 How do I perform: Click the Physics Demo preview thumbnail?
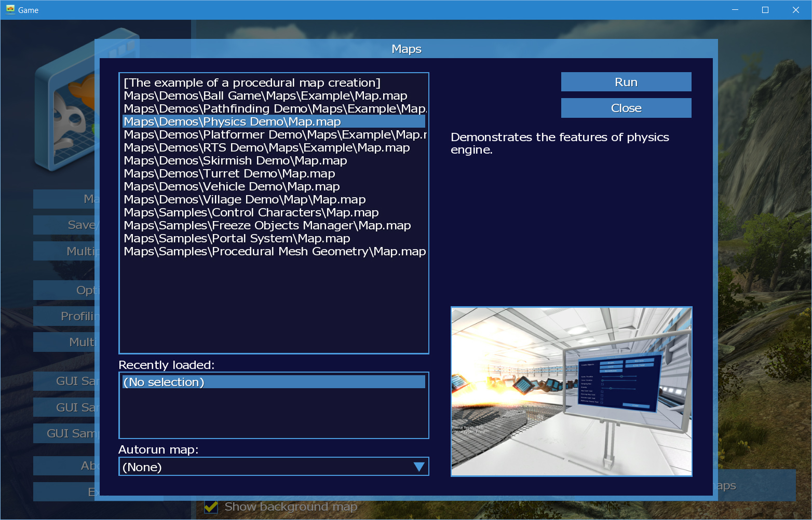[x=571, y=391]
